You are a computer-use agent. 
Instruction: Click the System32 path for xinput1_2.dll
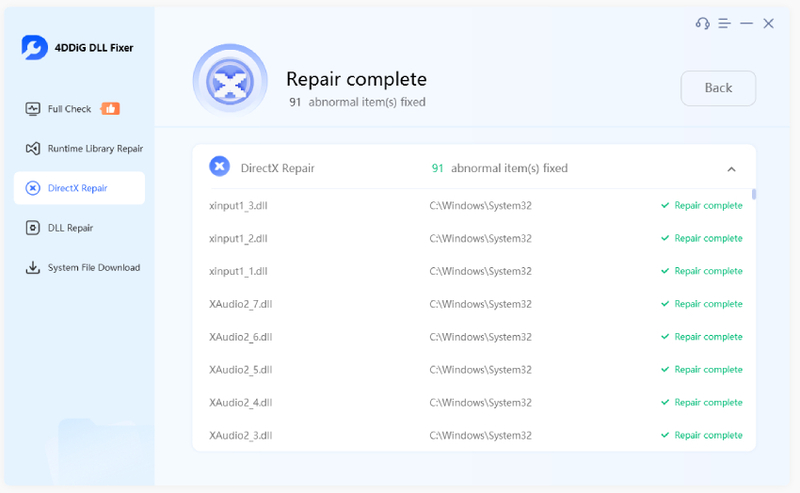(480, 238)
